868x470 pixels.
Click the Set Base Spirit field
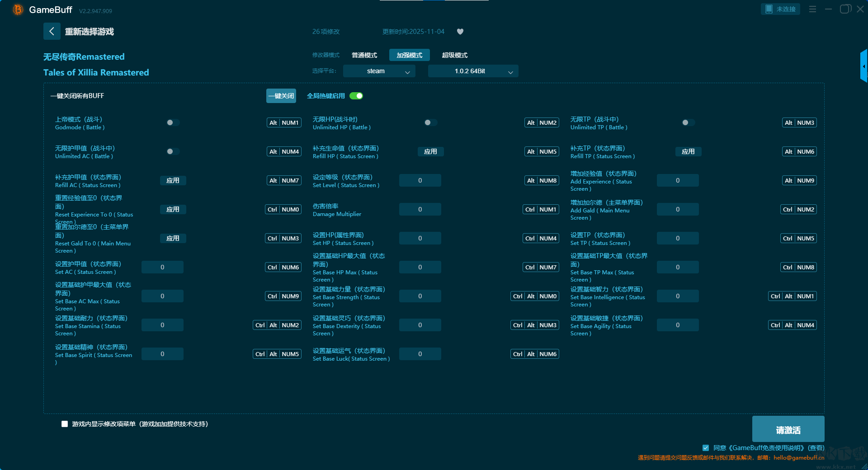click(x=162, y=354)
